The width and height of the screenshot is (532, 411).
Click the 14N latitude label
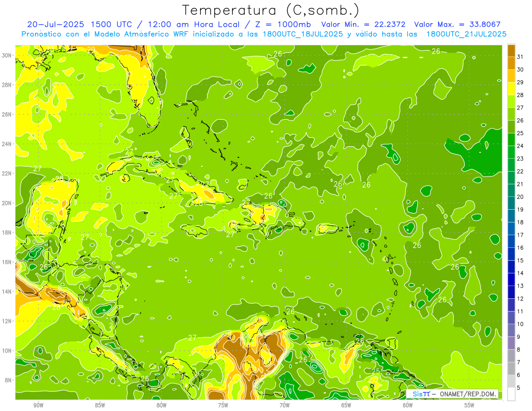(7, 291)
